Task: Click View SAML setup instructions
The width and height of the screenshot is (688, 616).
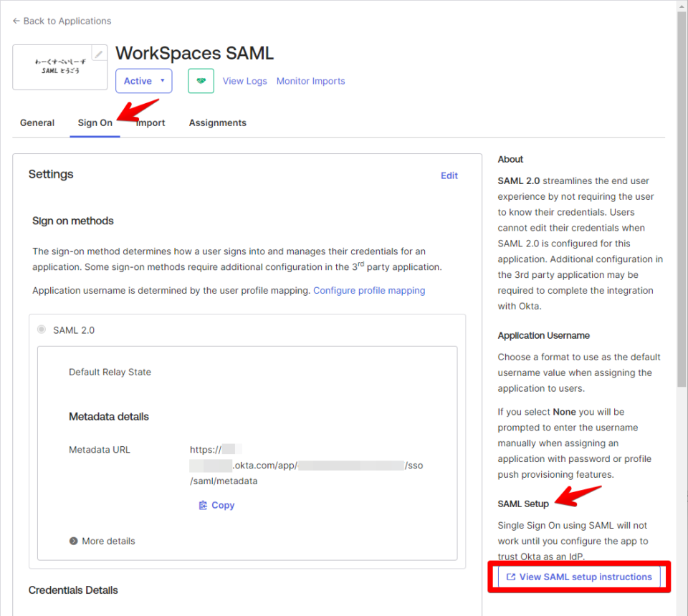Action: [584, 577]
